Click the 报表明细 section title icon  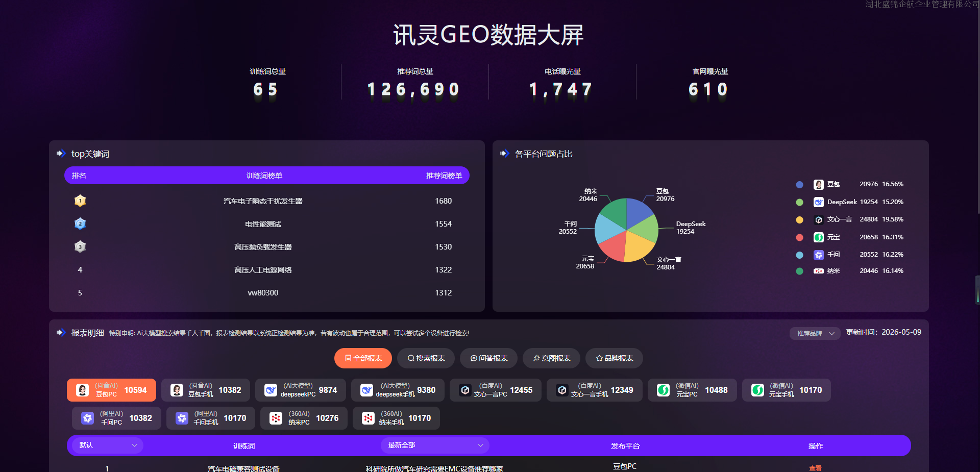(61, 332)
